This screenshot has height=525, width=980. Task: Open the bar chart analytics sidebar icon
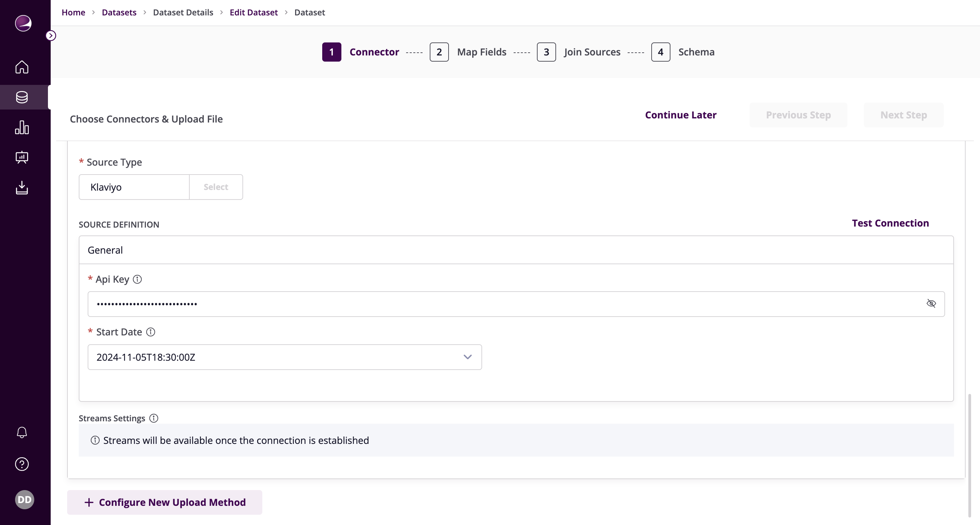click(22, 127)
